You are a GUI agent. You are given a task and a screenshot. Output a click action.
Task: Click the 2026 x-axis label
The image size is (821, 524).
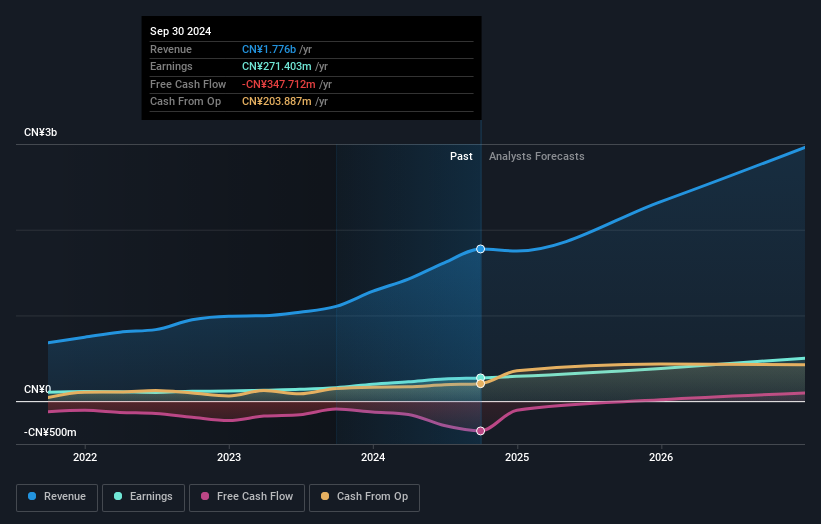pos(661,457)
